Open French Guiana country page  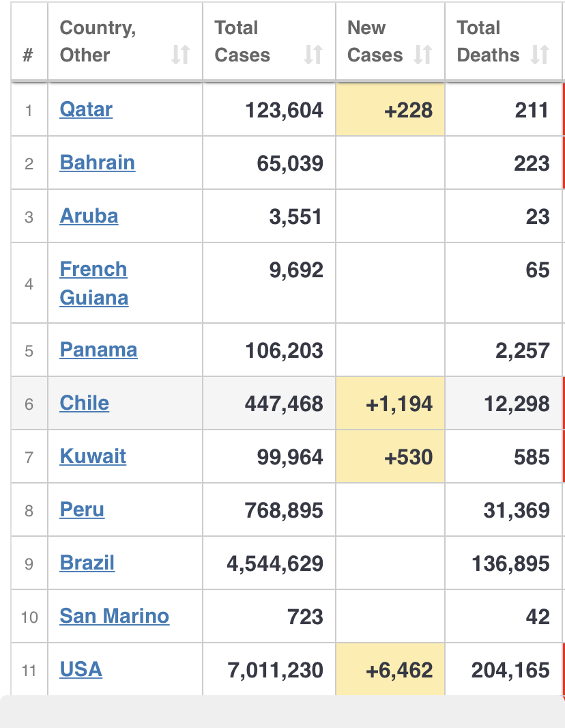(x=93, y=283)
